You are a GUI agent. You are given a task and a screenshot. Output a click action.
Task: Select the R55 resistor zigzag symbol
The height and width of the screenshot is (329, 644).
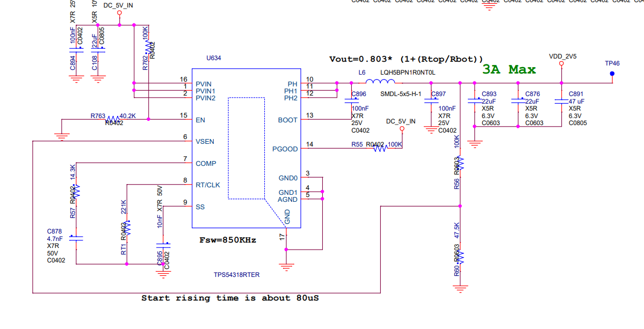coord(380,149)
